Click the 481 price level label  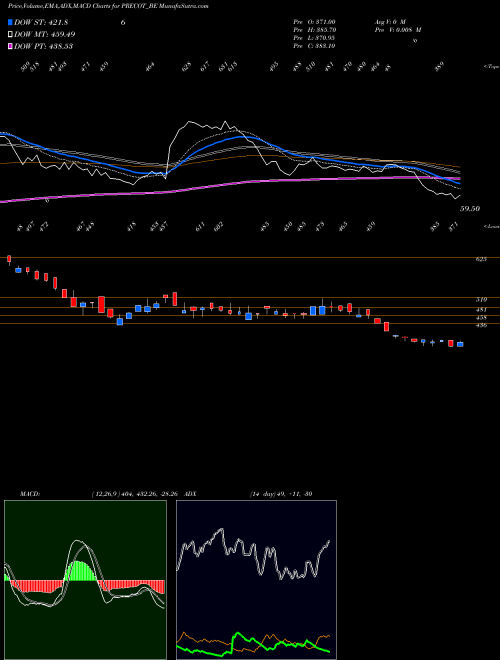[x=481, y=310]
